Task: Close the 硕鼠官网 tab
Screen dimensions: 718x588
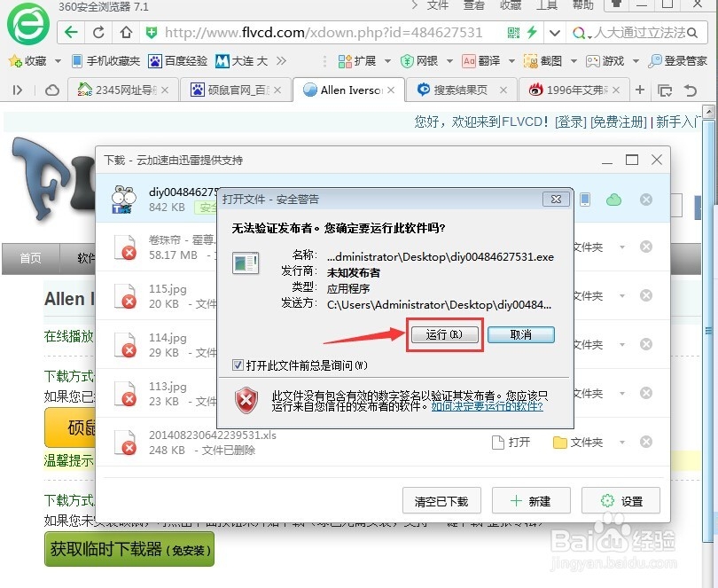Action: [x=277, y=90]
